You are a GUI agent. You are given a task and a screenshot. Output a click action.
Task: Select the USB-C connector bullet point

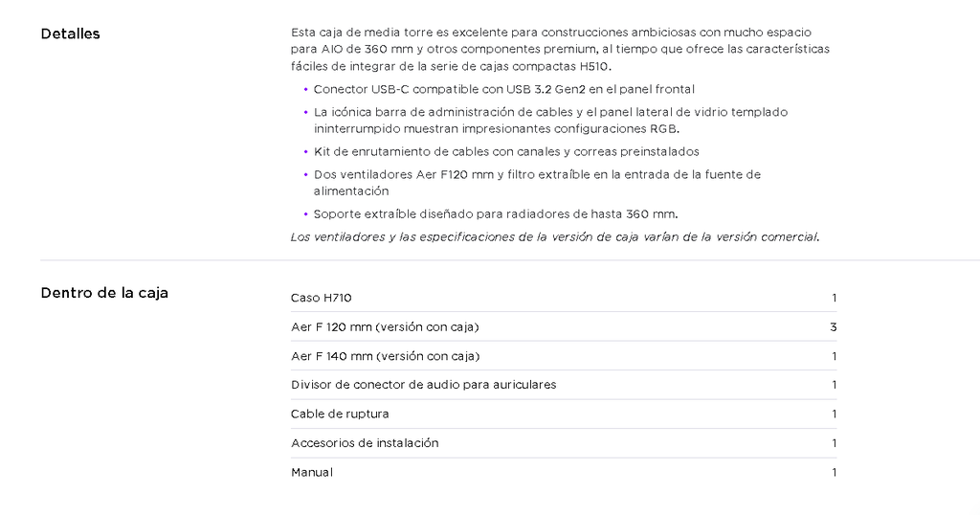click(503, 89)
